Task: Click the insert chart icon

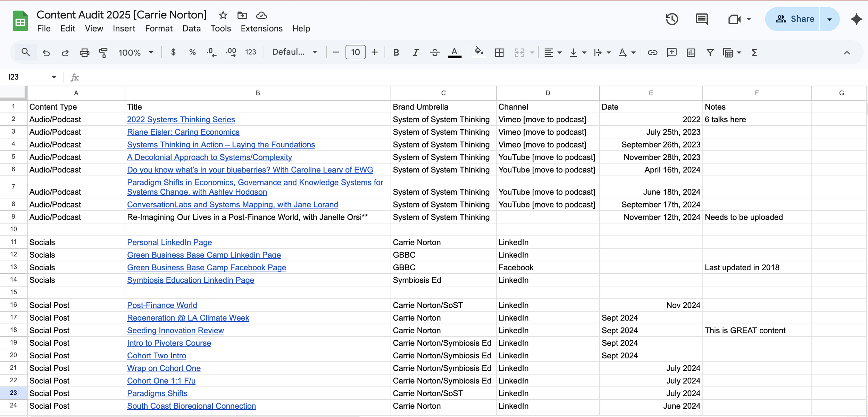Action: tap(691, 53)
